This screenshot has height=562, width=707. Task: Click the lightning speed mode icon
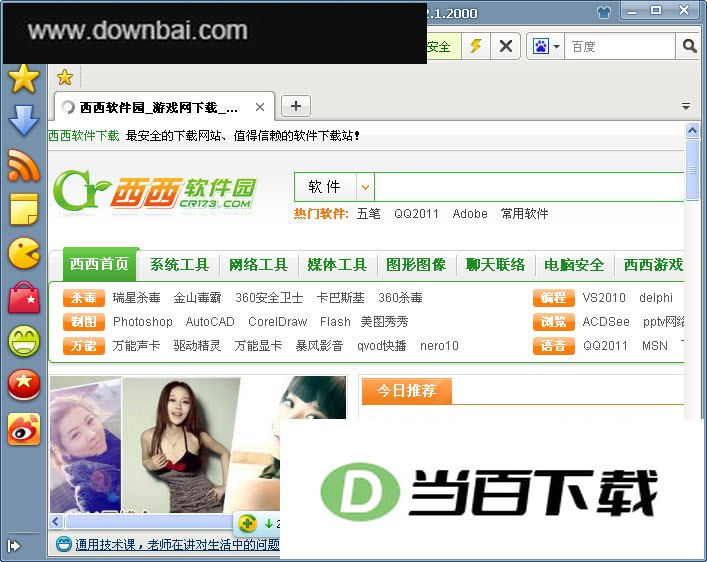pos(476,46)
